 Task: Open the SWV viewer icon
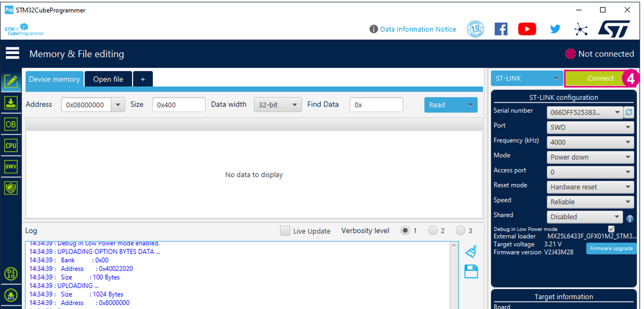(11, 167)
